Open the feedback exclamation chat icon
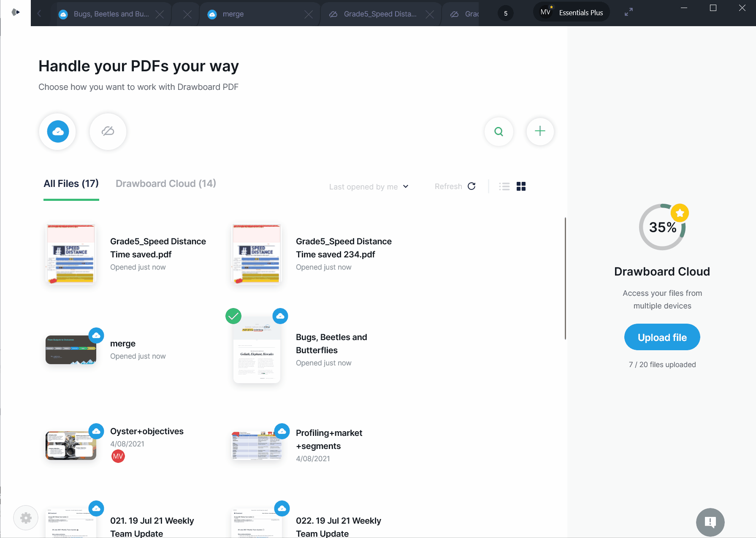 pyautogui.click(x=710, y=522)
